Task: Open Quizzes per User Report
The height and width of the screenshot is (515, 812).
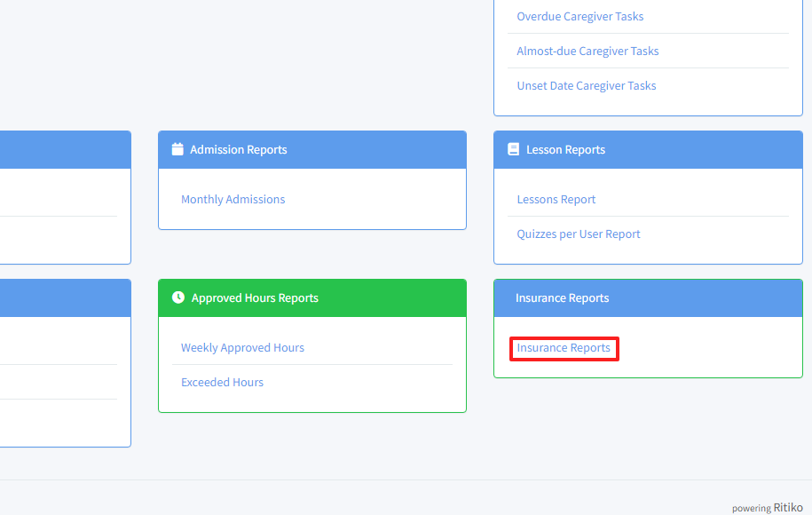Action: click(x=578, y=234)
